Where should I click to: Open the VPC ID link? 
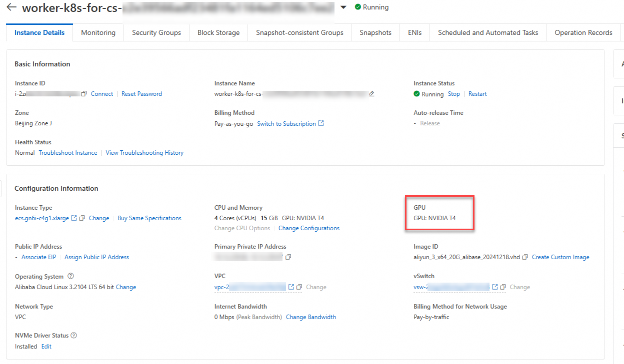(x=250, y=287)
